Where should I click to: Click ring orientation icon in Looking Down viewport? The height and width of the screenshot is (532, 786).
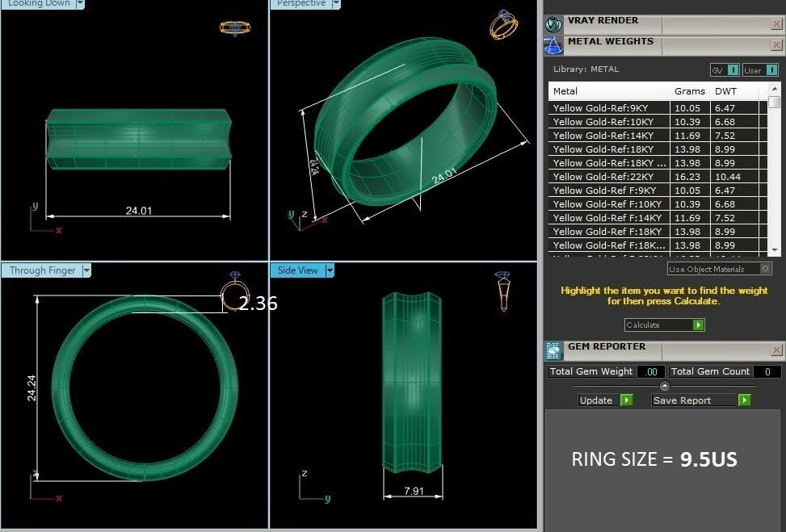[x=234, y=27]
